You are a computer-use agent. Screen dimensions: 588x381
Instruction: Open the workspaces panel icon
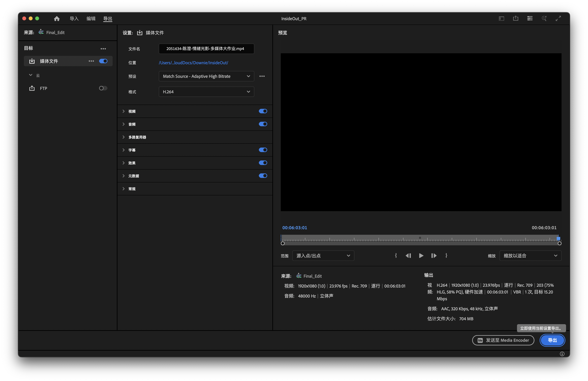tap(530, 19)
